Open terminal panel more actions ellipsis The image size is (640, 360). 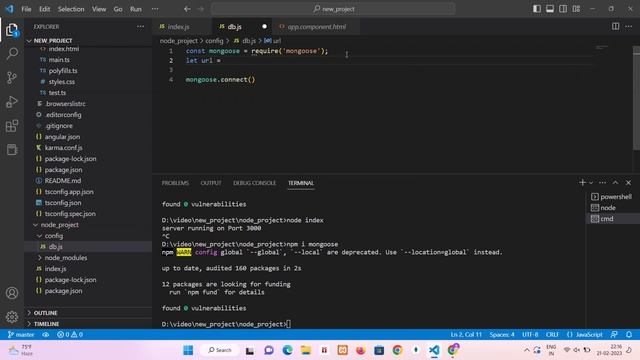(602, 182)
